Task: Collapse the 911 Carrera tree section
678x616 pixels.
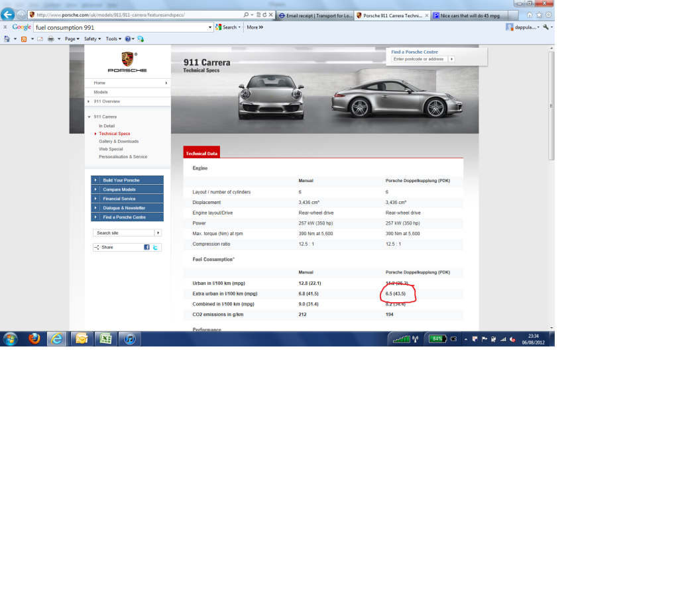Action: (89, 117)
